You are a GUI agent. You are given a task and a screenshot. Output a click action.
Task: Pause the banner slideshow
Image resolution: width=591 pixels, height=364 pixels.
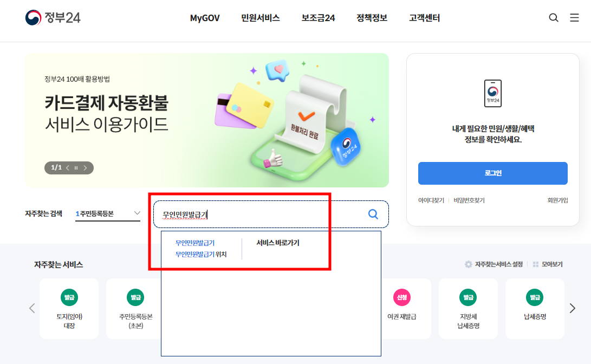75,168
